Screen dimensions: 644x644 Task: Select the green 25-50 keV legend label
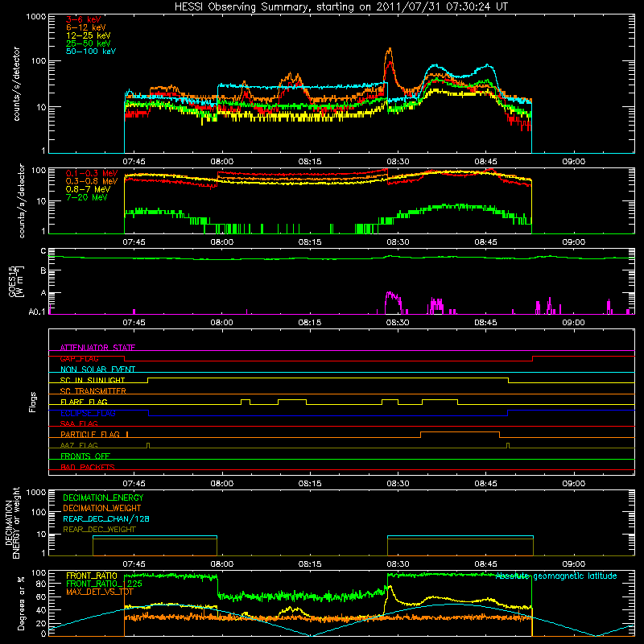[x=89, y=43]
